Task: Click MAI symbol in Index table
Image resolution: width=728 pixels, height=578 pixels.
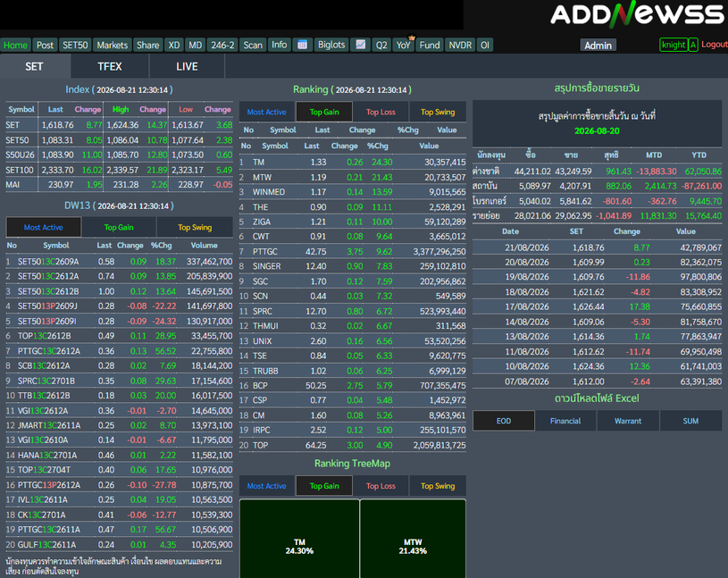Action: click(13, 185)
